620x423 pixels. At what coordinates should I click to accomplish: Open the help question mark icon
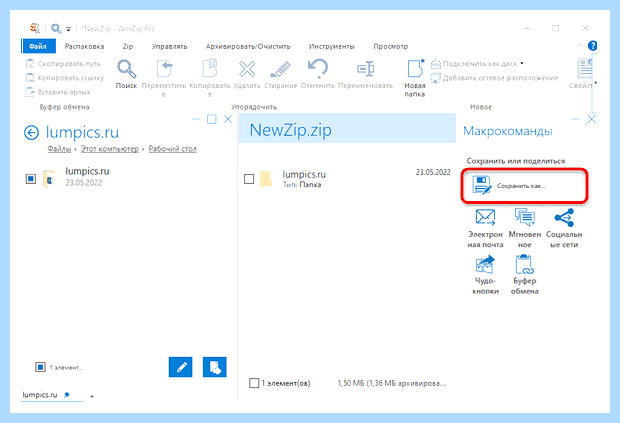pyautogui.click(x=592, y=46)
